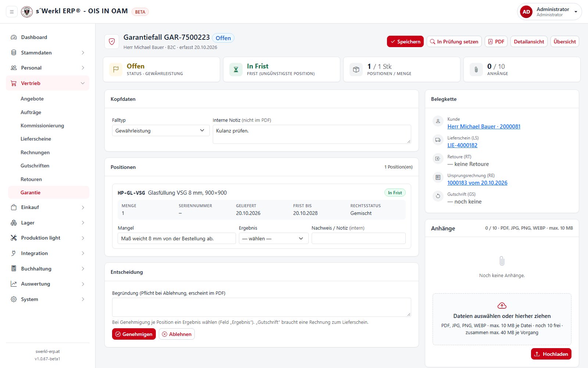Collapse the Vertrieb menu chevron
The width and height of the screenshot is (588, 368).
point(83,83)
